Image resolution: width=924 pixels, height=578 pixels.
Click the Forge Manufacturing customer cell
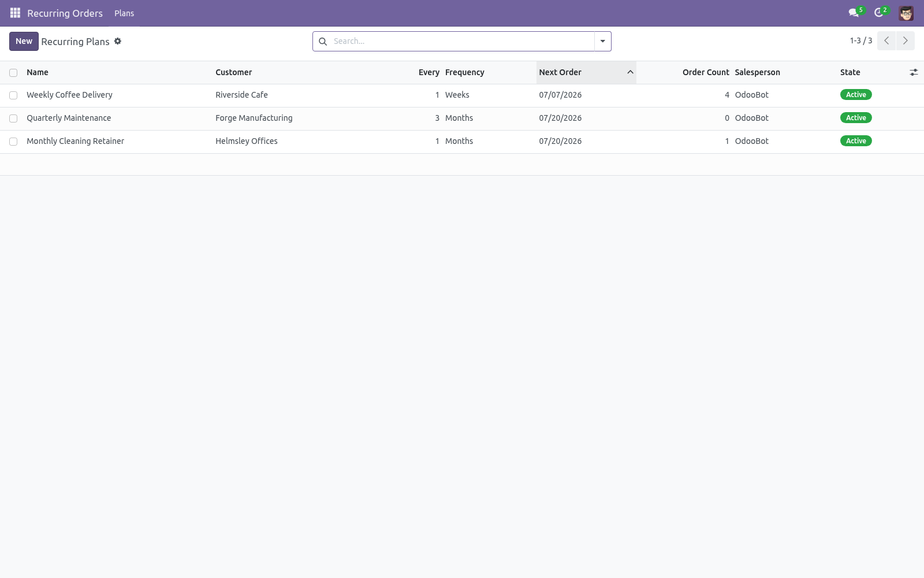coord(254,118)
